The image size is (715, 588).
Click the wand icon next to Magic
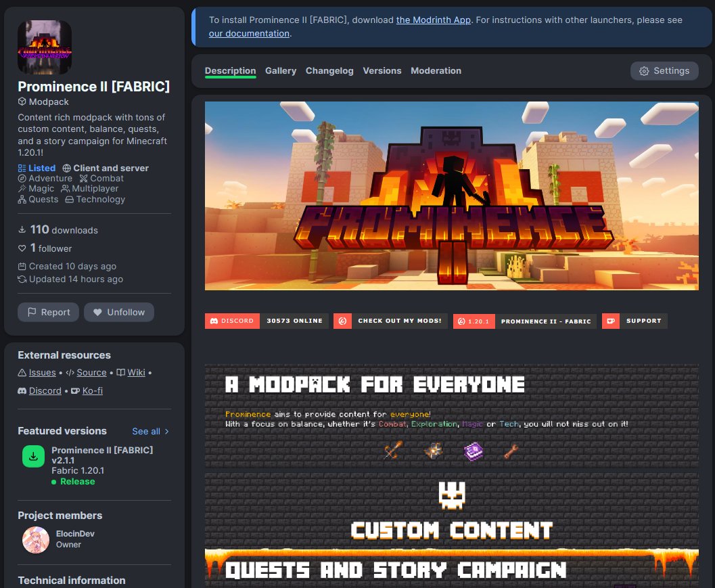coord(22,188)
